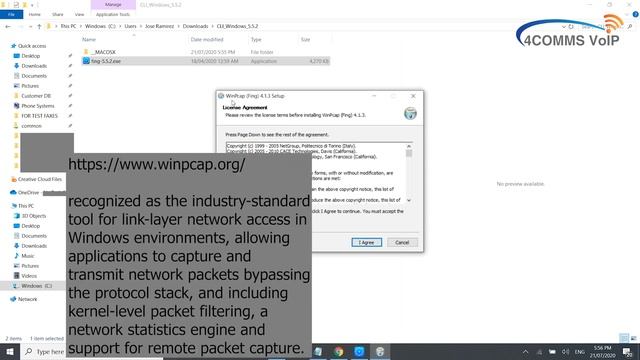The image size is (640, 360).
Task: Open volume control in system tray
Action: pyautogui.click(x=565, y=351)
